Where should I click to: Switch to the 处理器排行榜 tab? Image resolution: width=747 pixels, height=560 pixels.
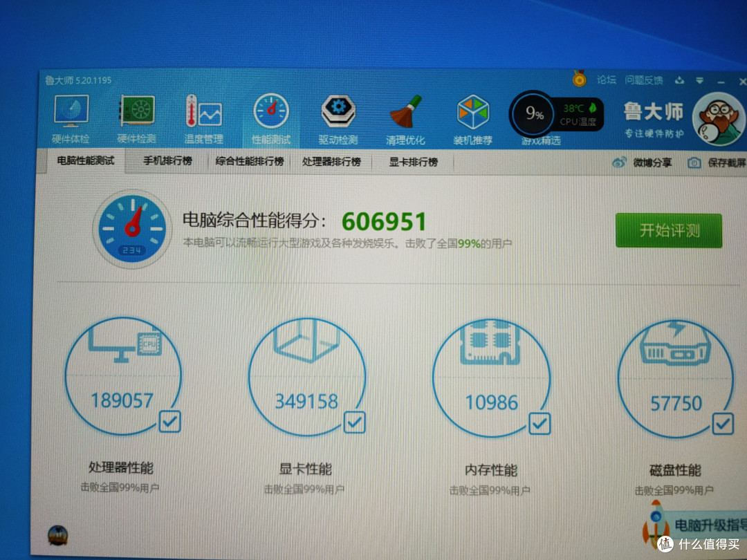[331, 162]
